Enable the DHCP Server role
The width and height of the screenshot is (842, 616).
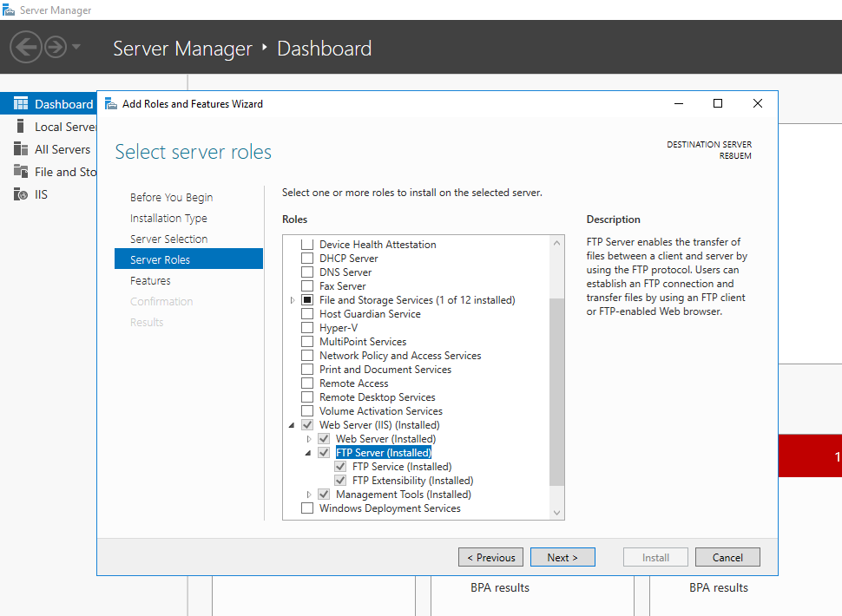click(x=306, y=258)
